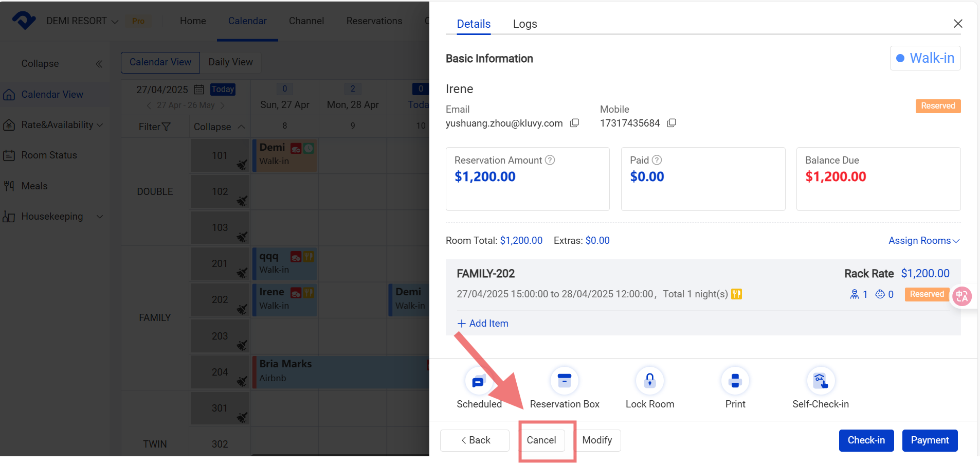Click the Cancel reservation button
The width and height of the screenshot is (980, 463).
[x=541, y=440]
